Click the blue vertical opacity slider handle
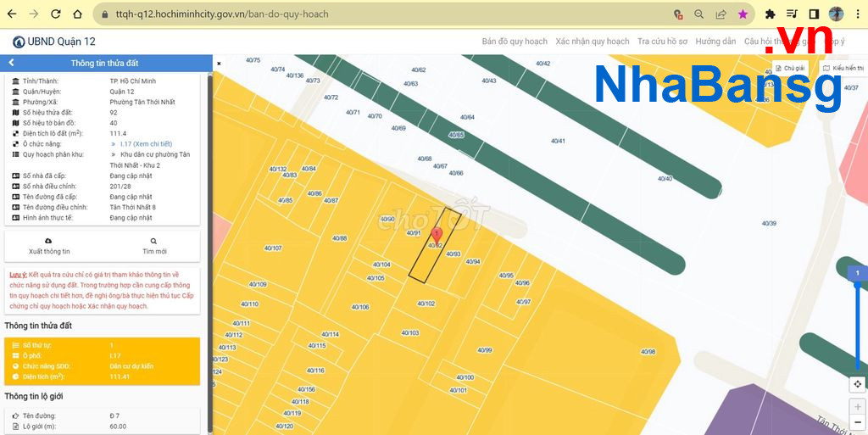Screen dimensions: 868x435 click(857, 273)
